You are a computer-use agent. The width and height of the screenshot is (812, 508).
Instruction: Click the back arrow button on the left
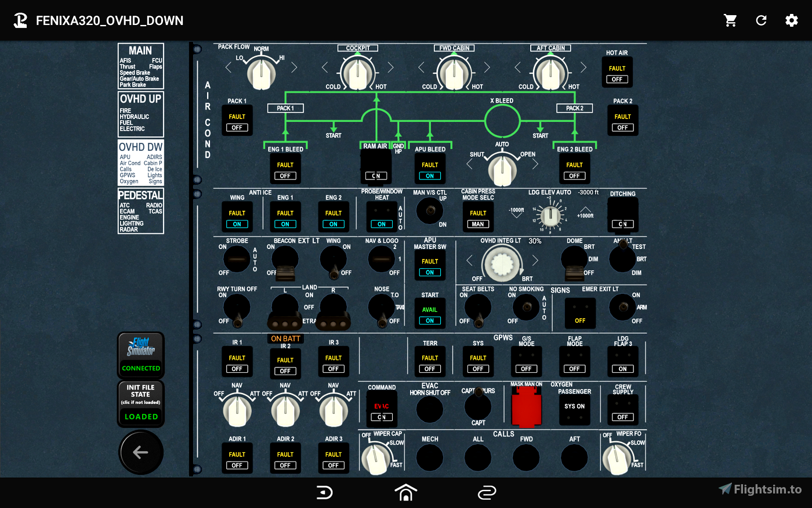(x=140, y=452)
